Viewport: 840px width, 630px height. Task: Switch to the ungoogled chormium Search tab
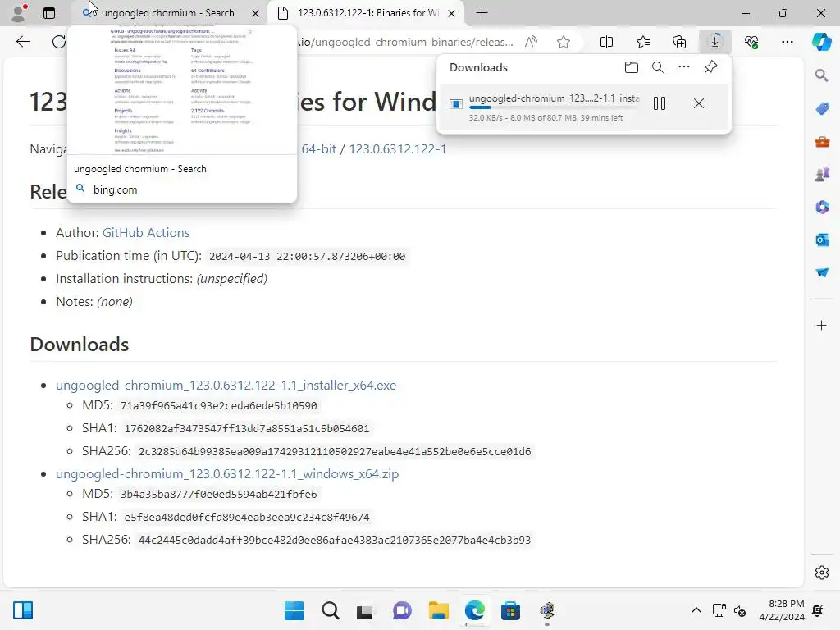167,13
